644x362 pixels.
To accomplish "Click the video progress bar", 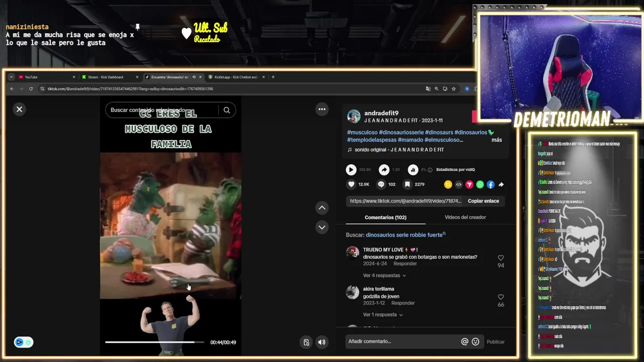I will [154, 342].
